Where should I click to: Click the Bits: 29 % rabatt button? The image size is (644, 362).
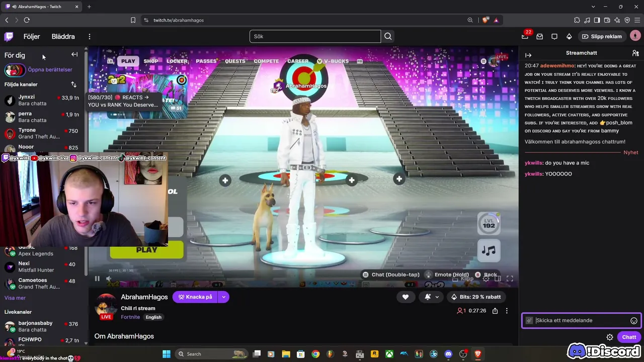(476, 297)
